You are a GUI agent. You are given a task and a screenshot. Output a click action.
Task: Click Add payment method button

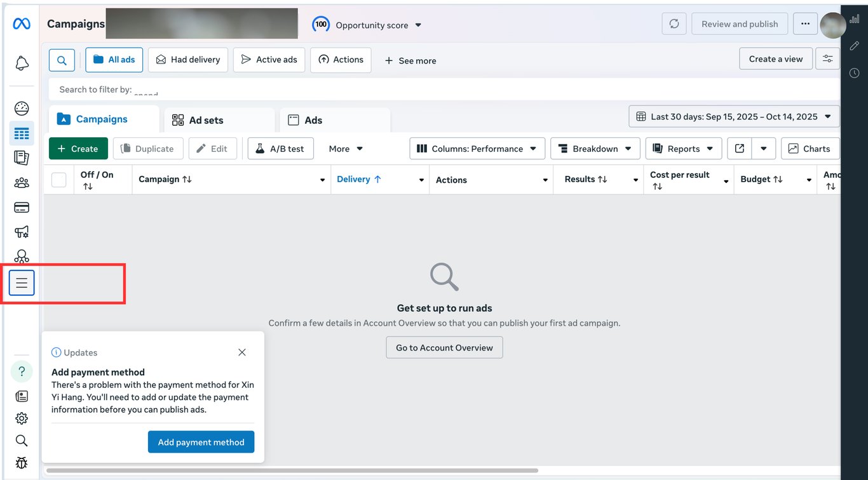(201, 442)
